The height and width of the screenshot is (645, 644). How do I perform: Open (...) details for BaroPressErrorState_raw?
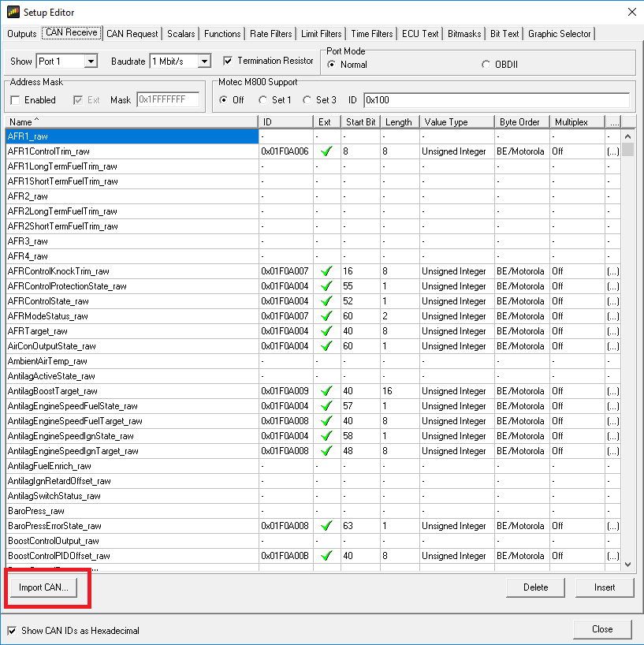click(612, 526)
